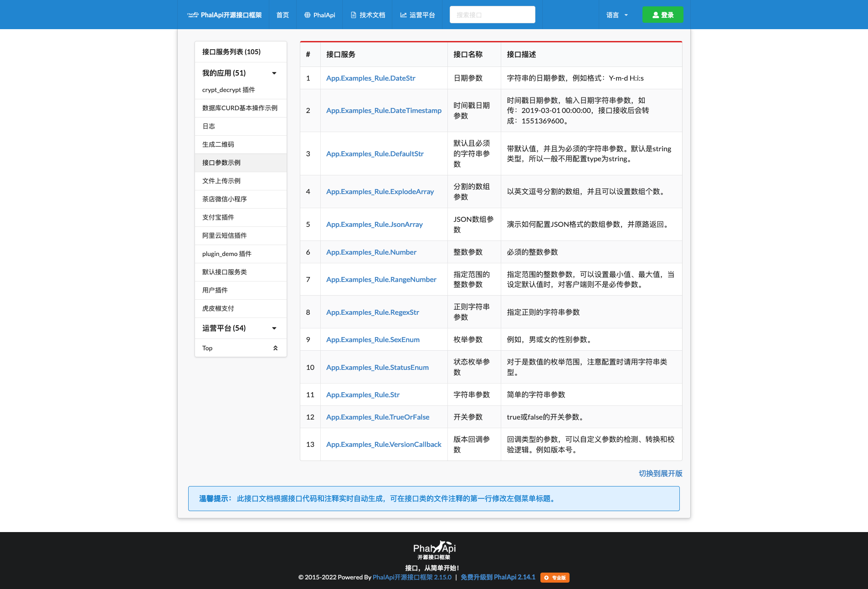Image resolution: width=868 pixels, height=589 pixels.
Task: Open App.Examples_Rule.Number link
Action: coord(371,252)
